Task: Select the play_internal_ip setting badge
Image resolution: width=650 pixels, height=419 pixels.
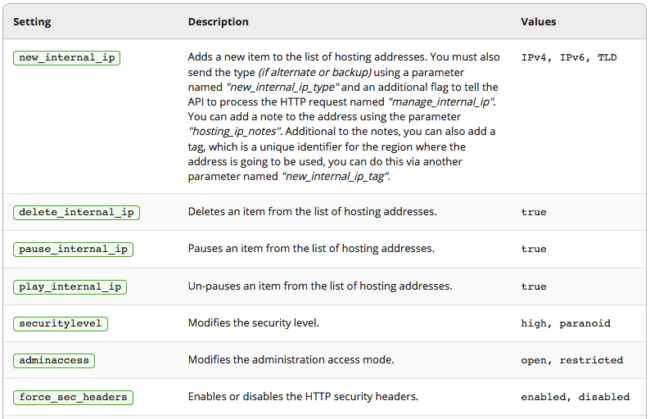Action: (70, 287)
